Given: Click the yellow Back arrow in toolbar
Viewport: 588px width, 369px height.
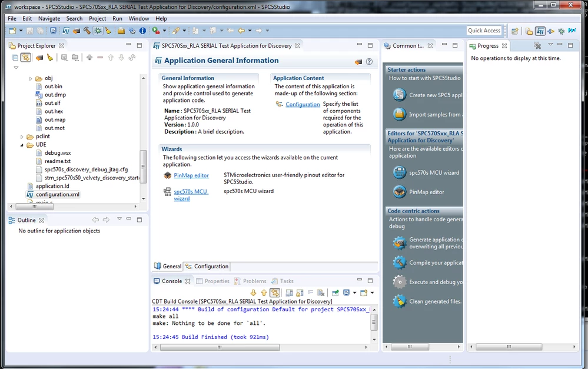Looking at the screenshot, I should 241,31.
